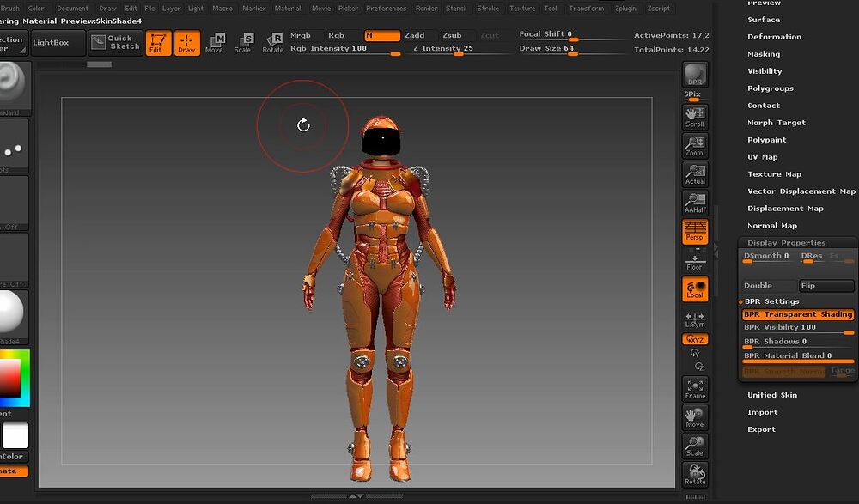The width and height of the screenshot is (859, 504).
Task: Expand the UV Map subpalette
Action: 763,157
